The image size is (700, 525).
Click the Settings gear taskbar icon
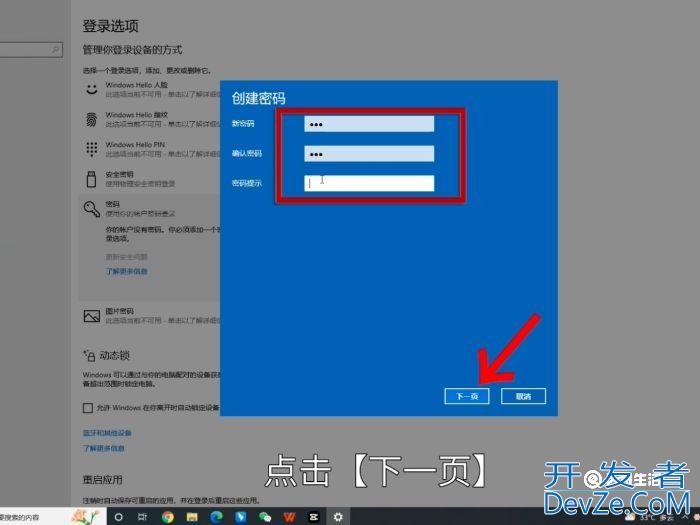(x=338, y=517)
